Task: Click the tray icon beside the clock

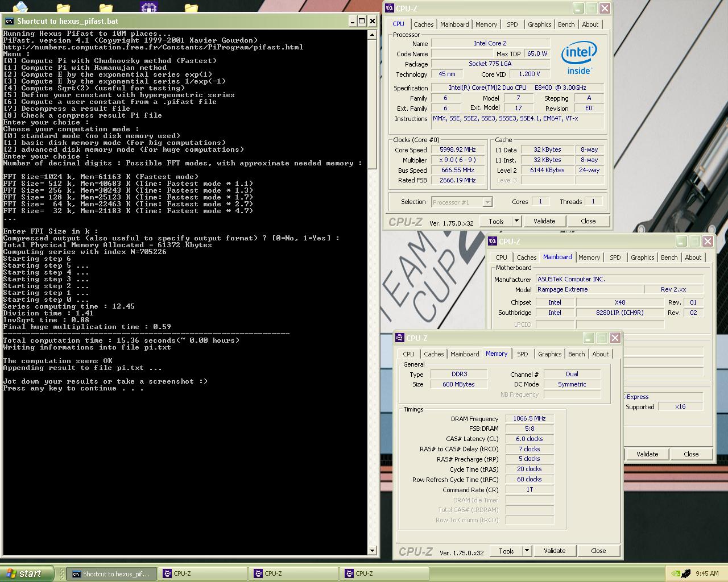Action: point(686,573)
